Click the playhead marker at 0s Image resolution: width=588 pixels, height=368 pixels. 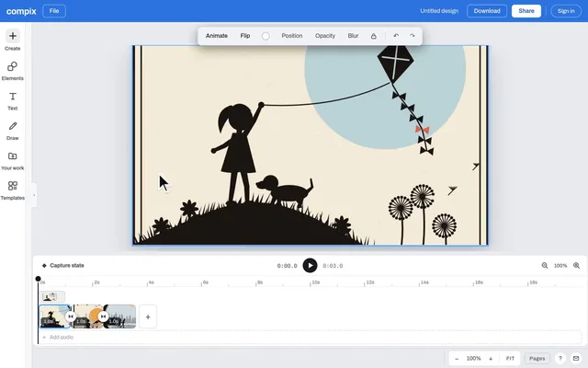click(x=38, y=279)
